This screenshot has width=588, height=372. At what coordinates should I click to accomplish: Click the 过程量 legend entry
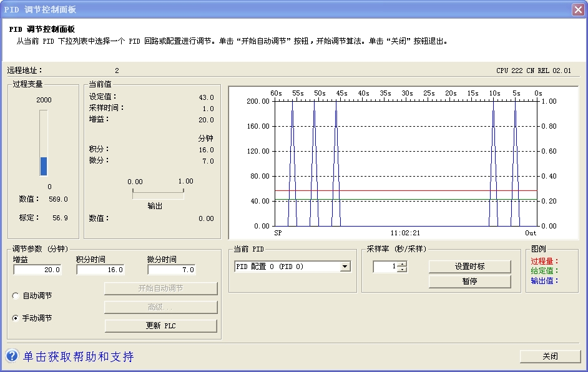tap(544, 262)
